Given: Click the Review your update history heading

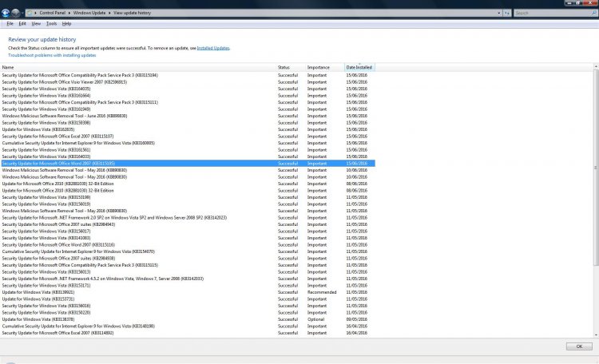Looking at the screenshot, I should [42, 39].
